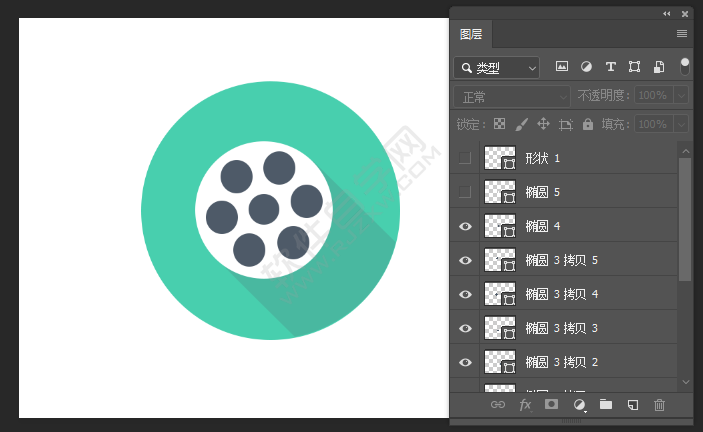This screenshot has height=432, width=703.
Task: Toggle the layer filtering on/off switch
Action: point(685,67)
